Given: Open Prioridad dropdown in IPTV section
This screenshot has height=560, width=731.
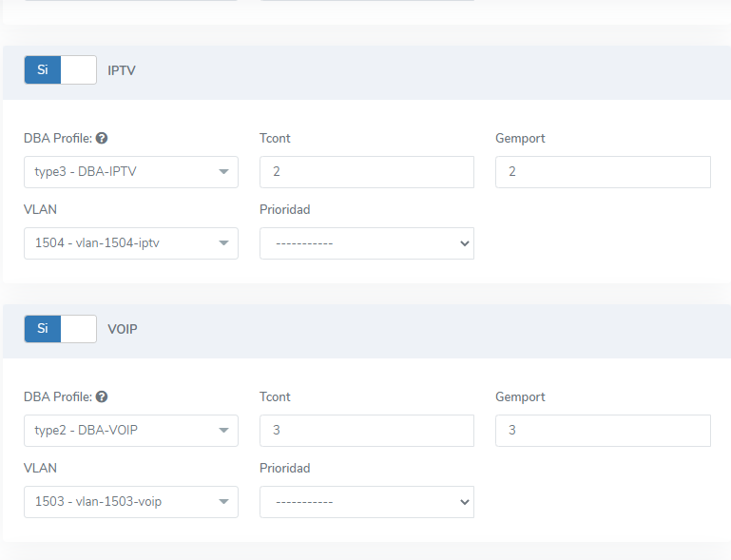Looking at the screenshot, I should pyautogui.click(x=366, y=243).
